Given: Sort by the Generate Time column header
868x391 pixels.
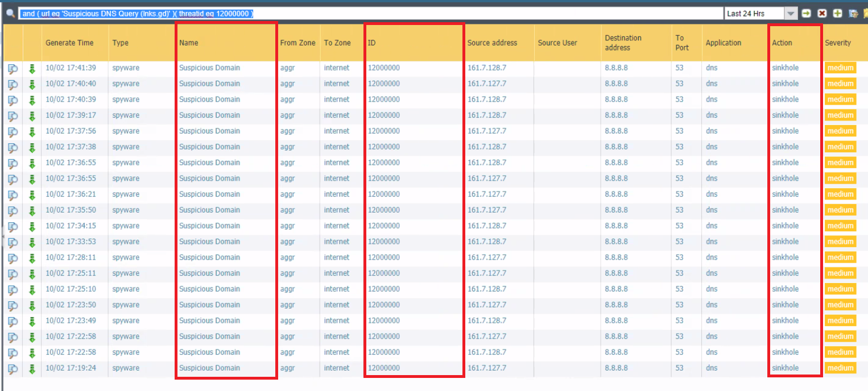Looking at the screenshot, I should pyautogui.click(x=69, y=43).
